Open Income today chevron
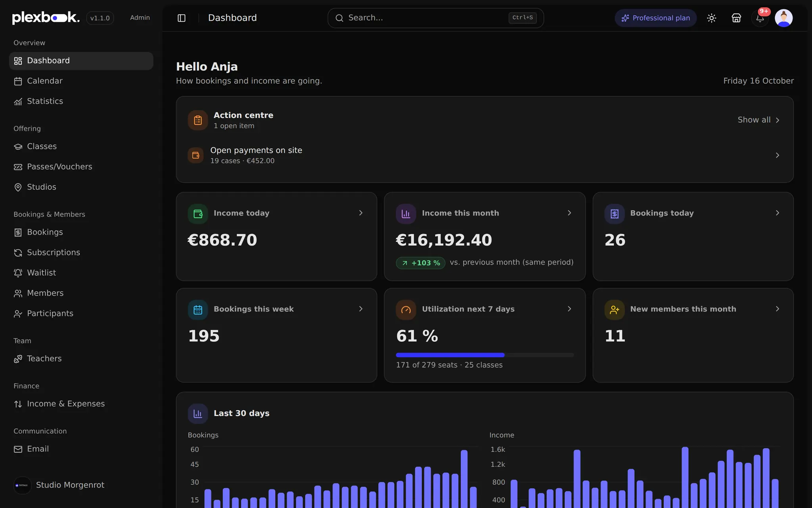This screenshot has height=508, width=812. [x=361, y=213]
